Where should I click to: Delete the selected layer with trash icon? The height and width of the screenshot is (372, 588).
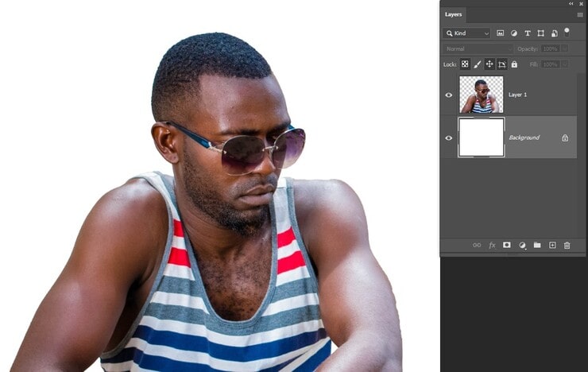tap(567, 246)
